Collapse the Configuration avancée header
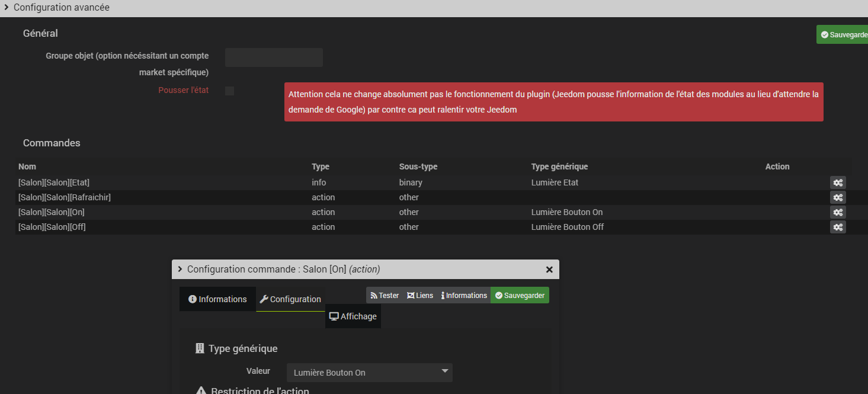868x394 pixels. pos(7,8)
